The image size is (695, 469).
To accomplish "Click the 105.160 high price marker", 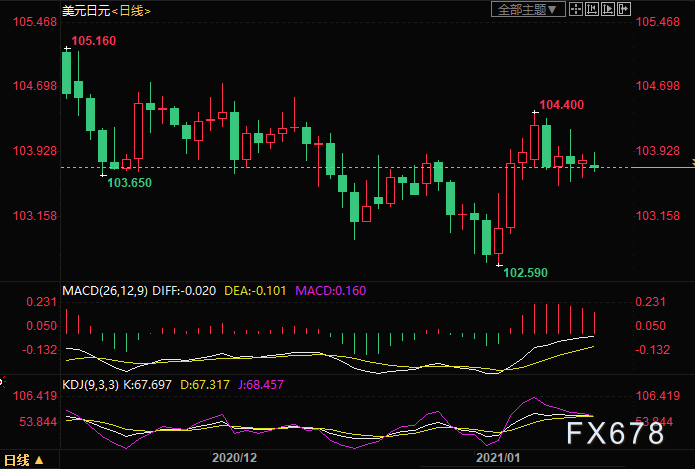I will [x=94, y=41].
